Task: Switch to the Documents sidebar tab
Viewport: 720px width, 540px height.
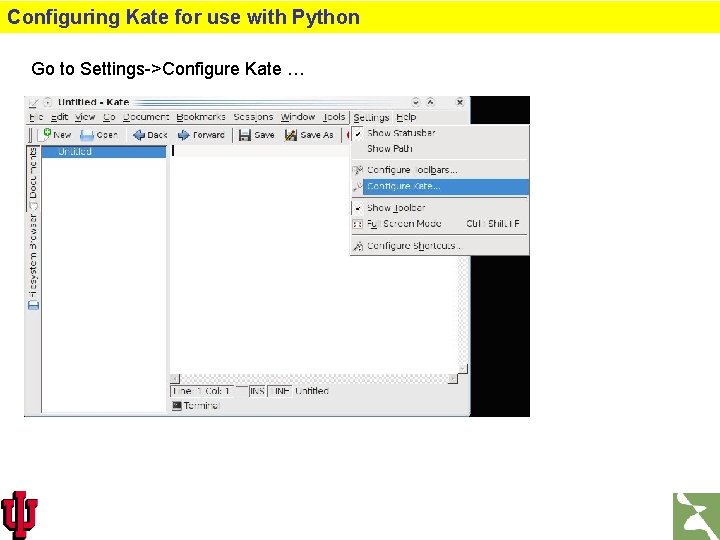Action: [x=33, y=178]
